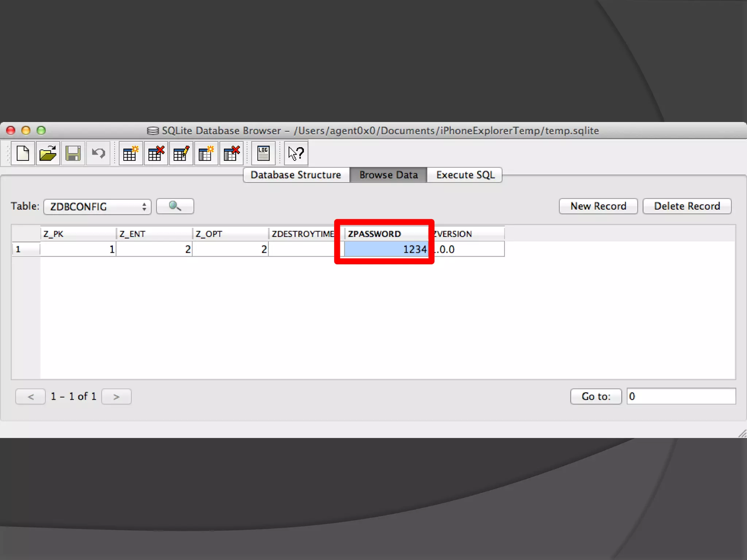The width and height of the screenshot is (747, 560).
Task: Expand the ZDBCONFIG table dropdown
Action: pyautogui.click(x=97, y=207)
